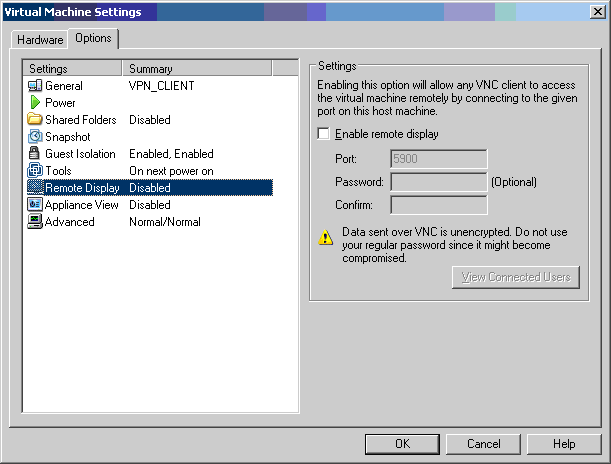The image size is (611, 464).
Task: Click the Port field showing 5900
Action: (438, 159)
